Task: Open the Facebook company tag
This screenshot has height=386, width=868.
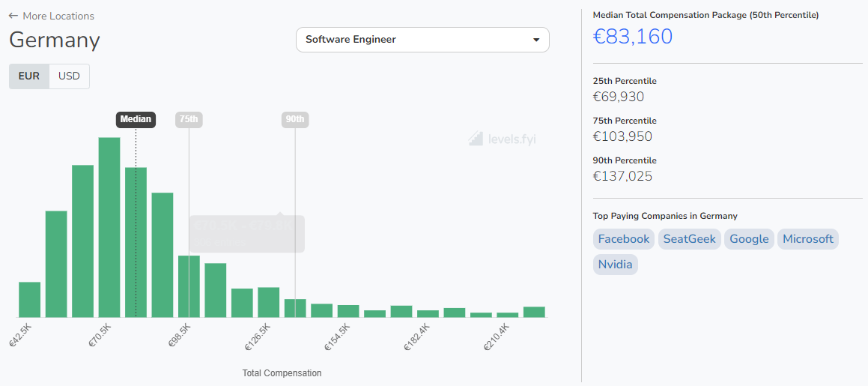Action: 624,239
